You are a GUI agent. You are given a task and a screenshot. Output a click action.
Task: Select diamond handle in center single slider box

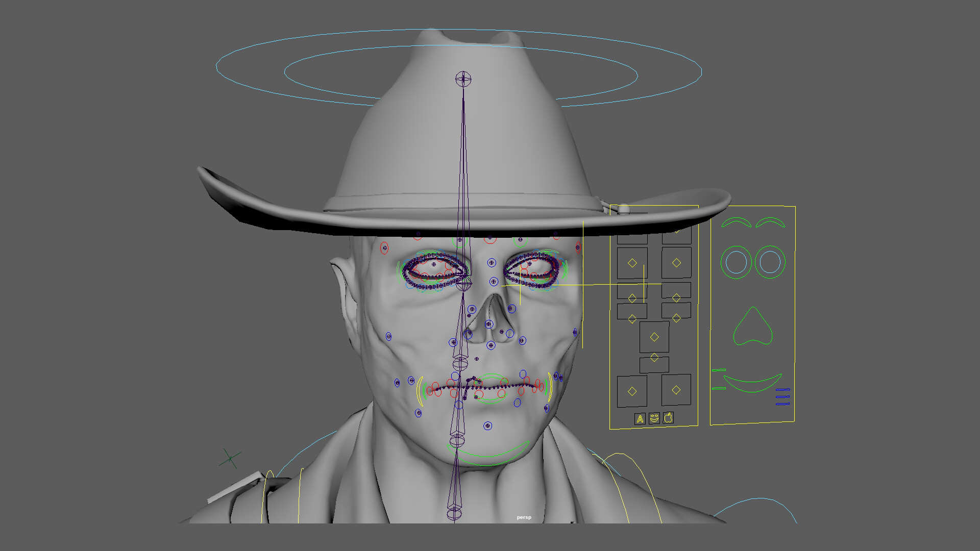tap(654, 337)
